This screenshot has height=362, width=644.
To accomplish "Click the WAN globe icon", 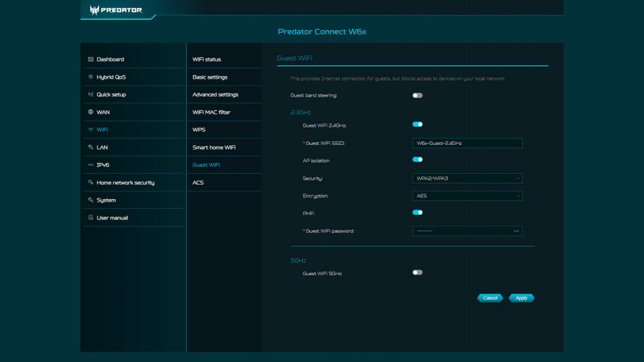I will coord(89,112).
